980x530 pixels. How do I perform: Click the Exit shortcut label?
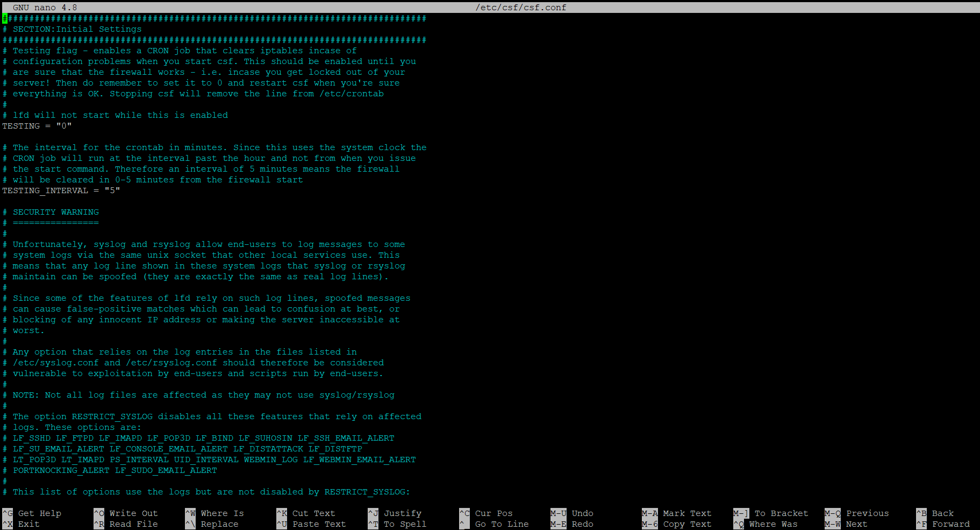[28, 524]
